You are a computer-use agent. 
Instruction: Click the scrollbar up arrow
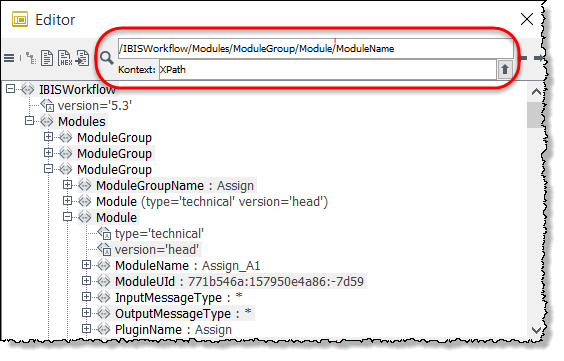pos(536,92)
